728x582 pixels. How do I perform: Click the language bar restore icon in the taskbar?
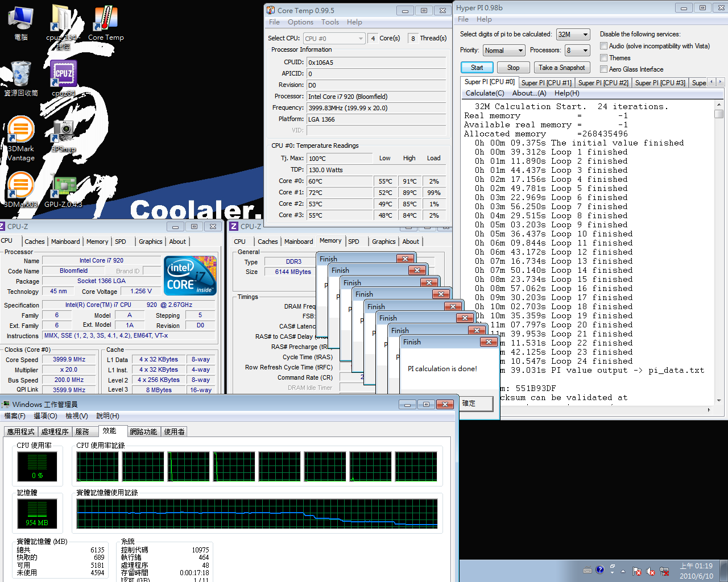pos(612,567)
